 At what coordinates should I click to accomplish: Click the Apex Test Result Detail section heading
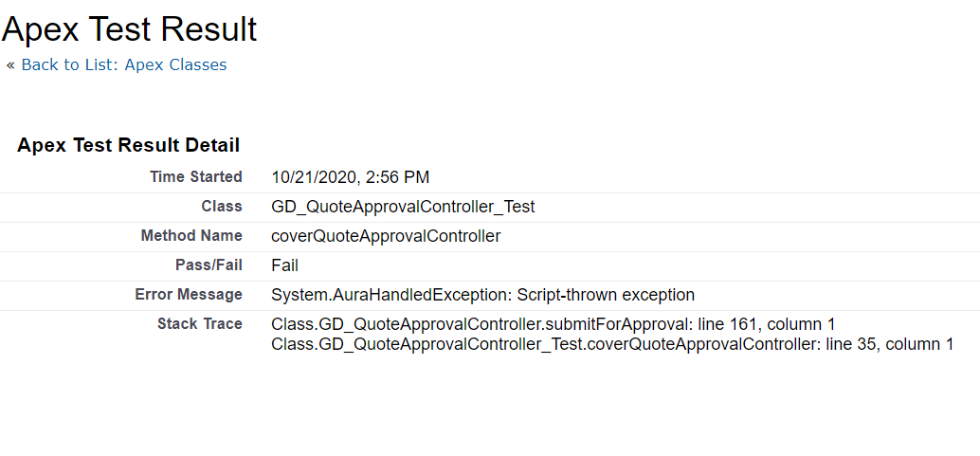[x=128, y=145]
